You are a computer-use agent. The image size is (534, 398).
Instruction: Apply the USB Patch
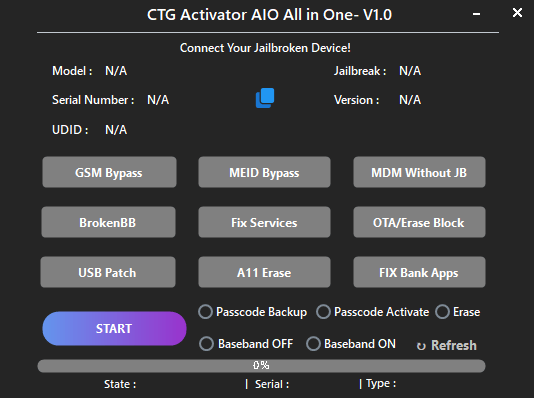(x=108, y=272)
